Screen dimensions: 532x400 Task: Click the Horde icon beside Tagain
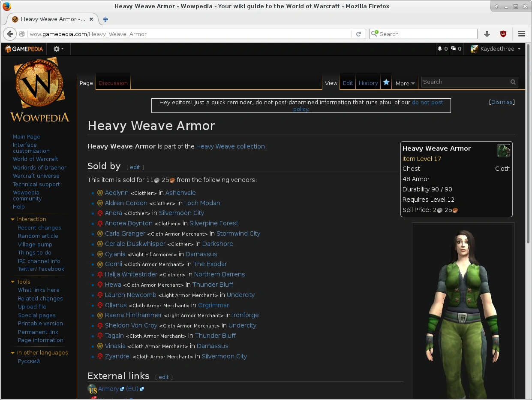pos(100,336)
